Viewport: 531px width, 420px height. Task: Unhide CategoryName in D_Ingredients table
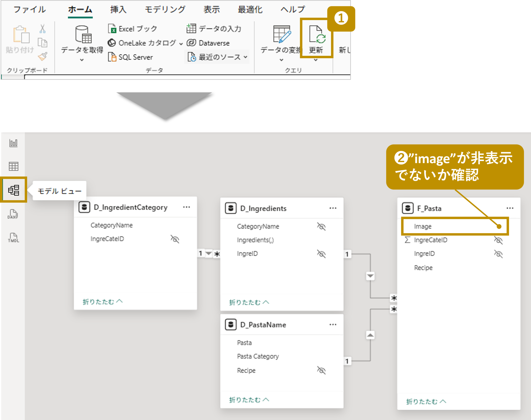point(321,226)
